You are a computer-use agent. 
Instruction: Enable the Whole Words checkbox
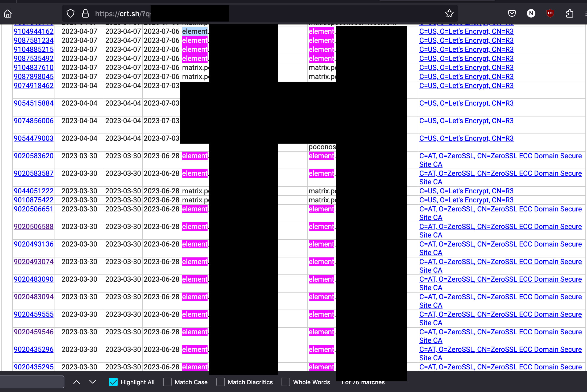click(x=285, y=382)
